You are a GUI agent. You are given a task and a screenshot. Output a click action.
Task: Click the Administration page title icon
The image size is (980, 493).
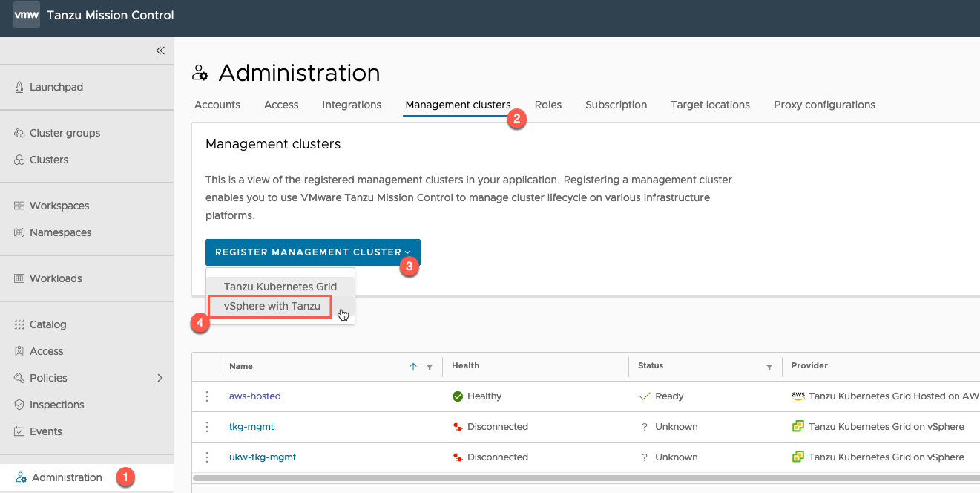click(200, 73)
